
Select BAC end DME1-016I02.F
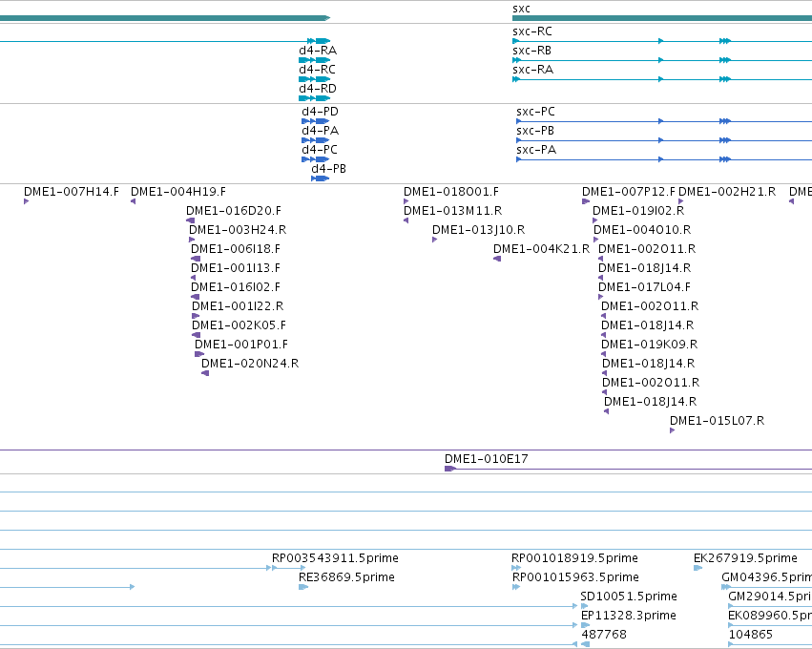[x=236, y=287]
